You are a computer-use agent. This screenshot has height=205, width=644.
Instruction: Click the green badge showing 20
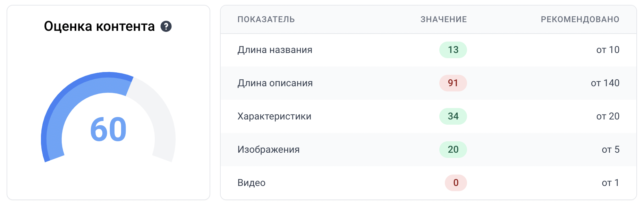[x=453, y=150]
